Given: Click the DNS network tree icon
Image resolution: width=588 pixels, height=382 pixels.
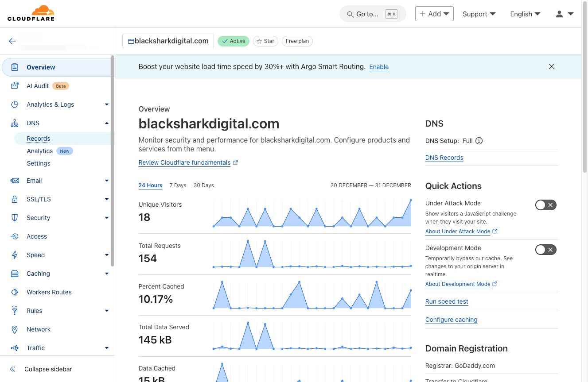Looking at the screenshot, I should click(x=15, y=123).
